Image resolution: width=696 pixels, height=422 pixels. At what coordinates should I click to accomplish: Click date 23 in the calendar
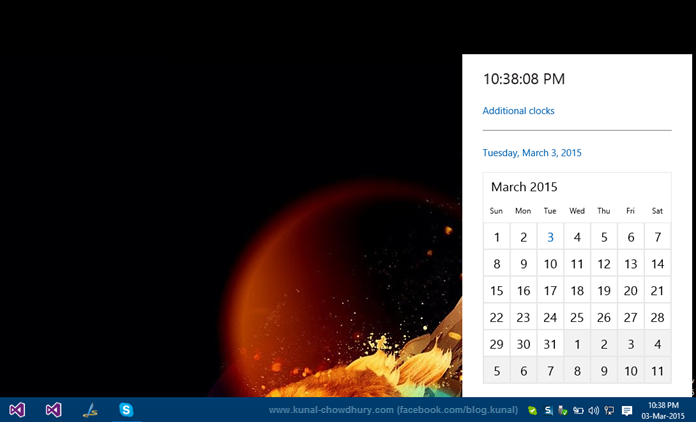pos(523,317)
